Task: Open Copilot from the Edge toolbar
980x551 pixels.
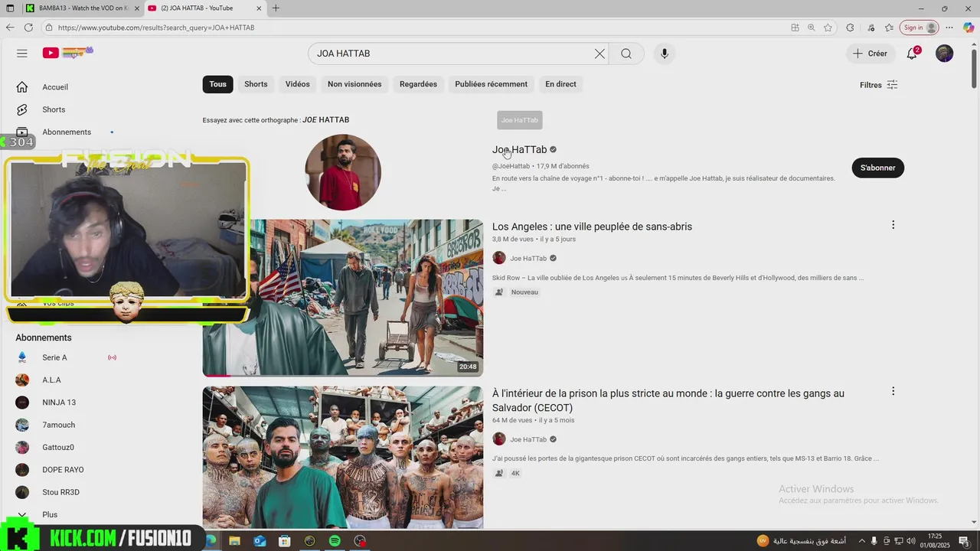Action: (968, 28)
